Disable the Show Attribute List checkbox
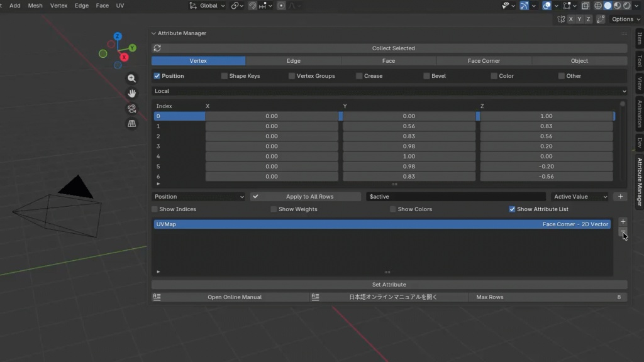 coord(512,209)
